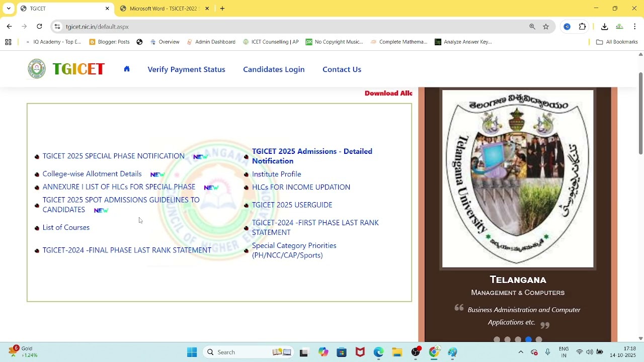Click the microphone icon in system tray
This screenshot has height=362, width=644.
(547, 352)
